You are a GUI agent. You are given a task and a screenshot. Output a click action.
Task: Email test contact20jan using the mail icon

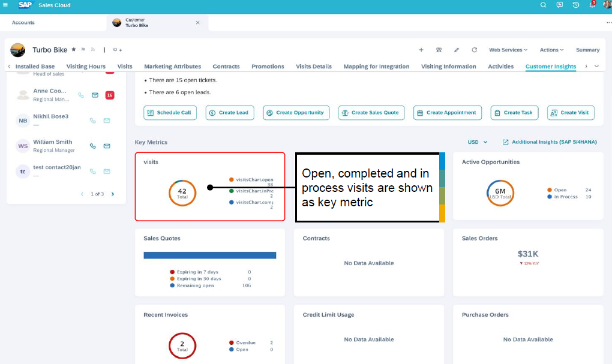click(107, 172)
